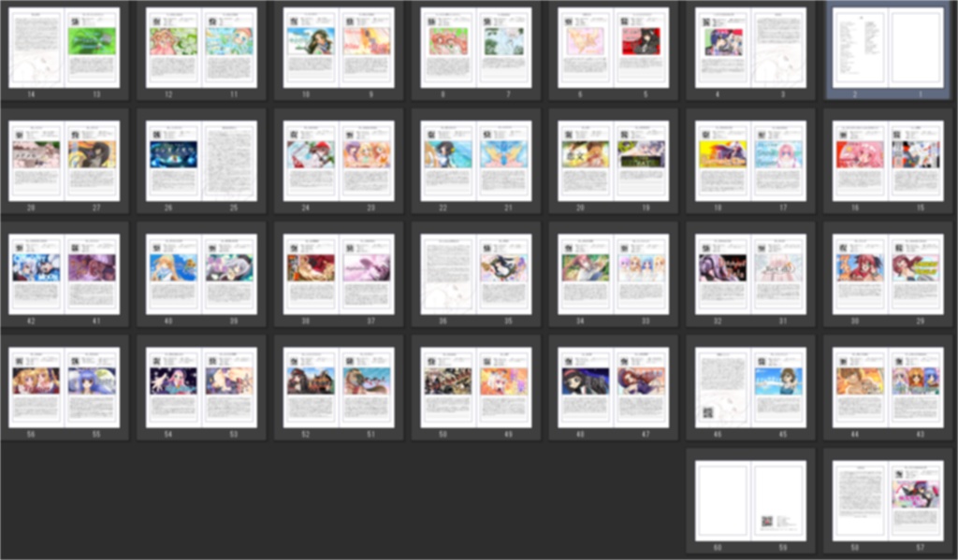Select the page 50 thumbnail

tap(448, 387)
